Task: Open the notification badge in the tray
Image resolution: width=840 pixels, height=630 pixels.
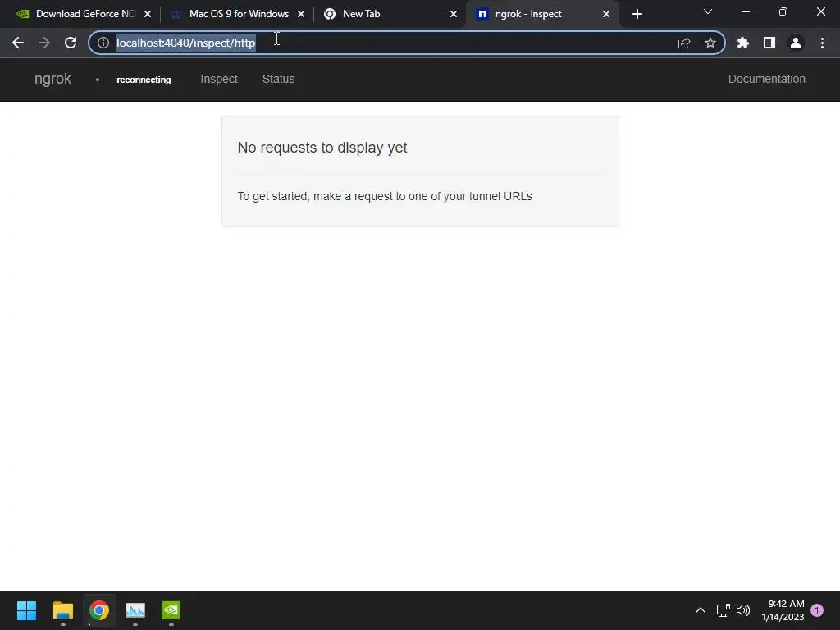Action: (817, 610)
